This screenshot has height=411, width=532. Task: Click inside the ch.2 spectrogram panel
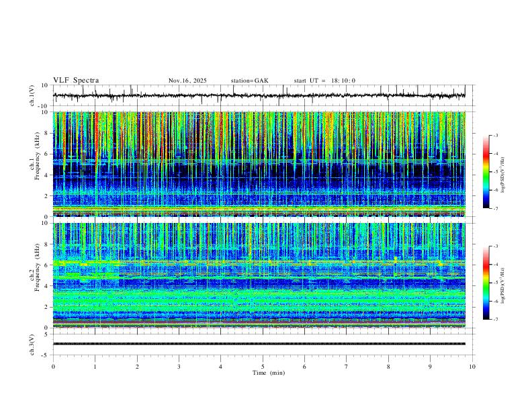(259, 275)
